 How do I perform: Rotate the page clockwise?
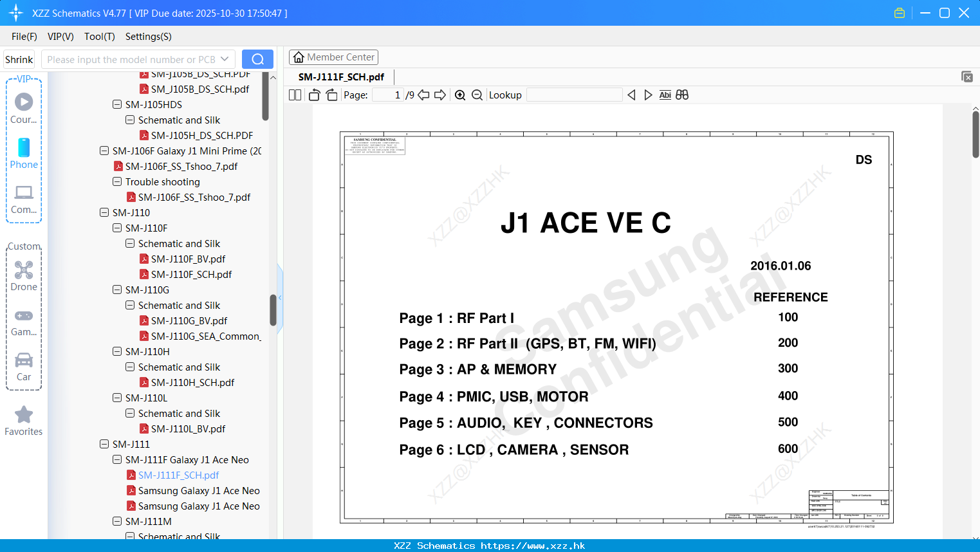(x=331, y=95)
